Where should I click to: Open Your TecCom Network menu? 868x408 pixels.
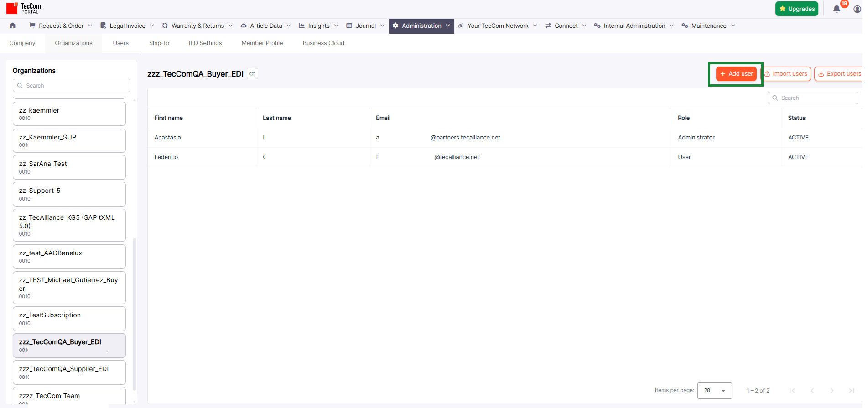tap(498, 26)
